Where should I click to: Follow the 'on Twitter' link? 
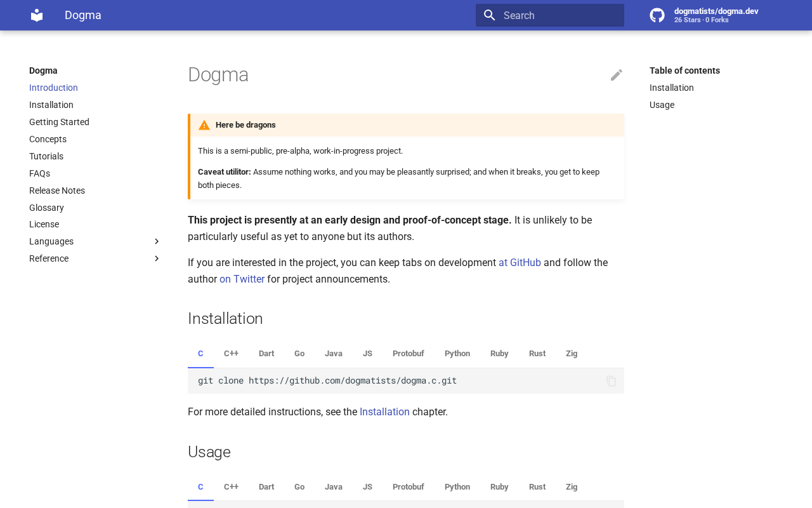242,279
